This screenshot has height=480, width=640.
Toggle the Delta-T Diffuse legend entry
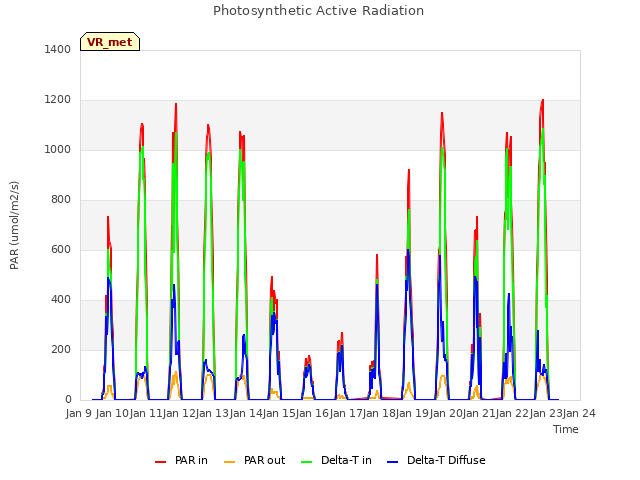[436, 460]
